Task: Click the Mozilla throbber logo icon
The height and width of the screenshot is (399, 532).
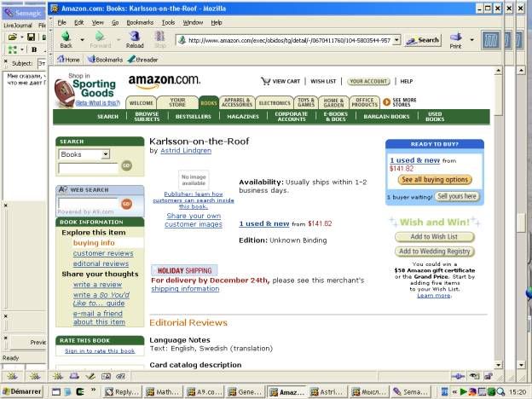Action: [490, 40]
